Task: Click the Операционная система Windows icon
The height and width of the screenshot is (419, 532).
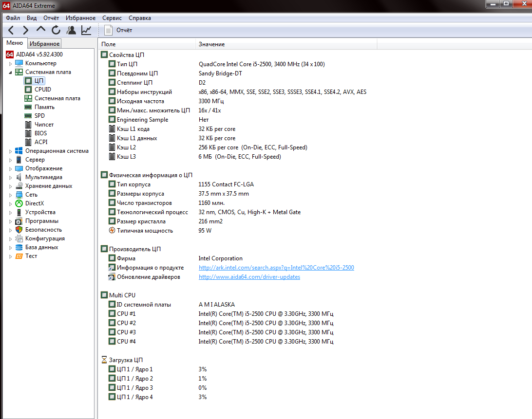Action: click(x=19, y=151)
